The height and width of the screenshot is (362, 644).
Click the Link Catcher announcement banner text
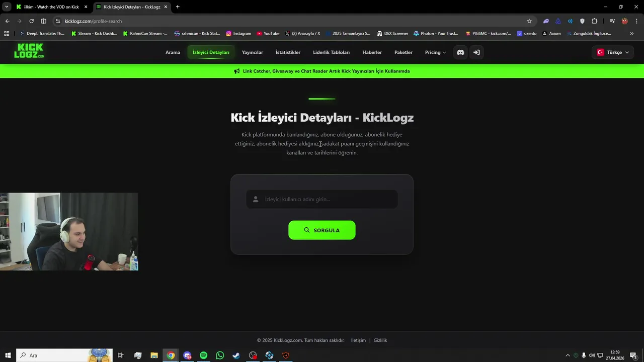point(326,71)
